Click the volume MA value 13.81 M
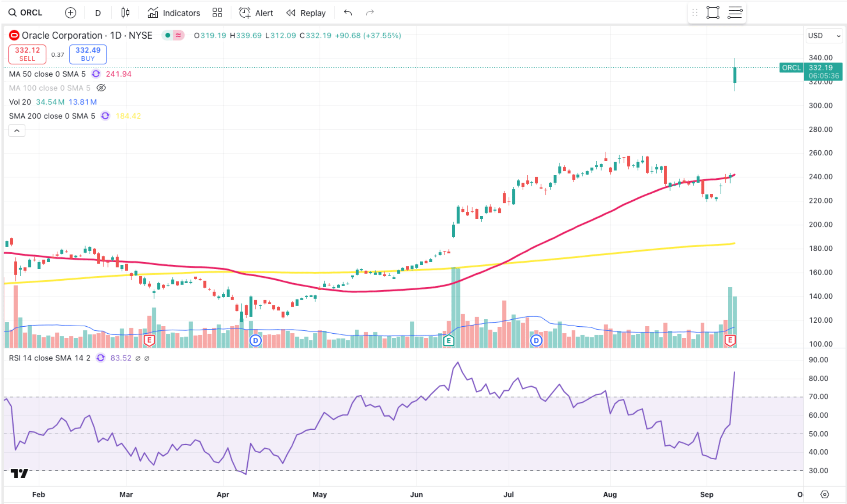This screenshot has height=504, width=847. click(x=83, y=102)
